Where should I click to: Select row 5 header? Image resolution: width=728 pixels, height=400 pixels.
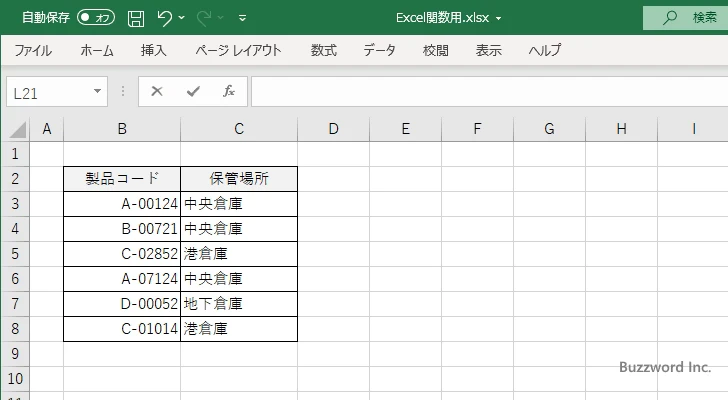[15, 254]
